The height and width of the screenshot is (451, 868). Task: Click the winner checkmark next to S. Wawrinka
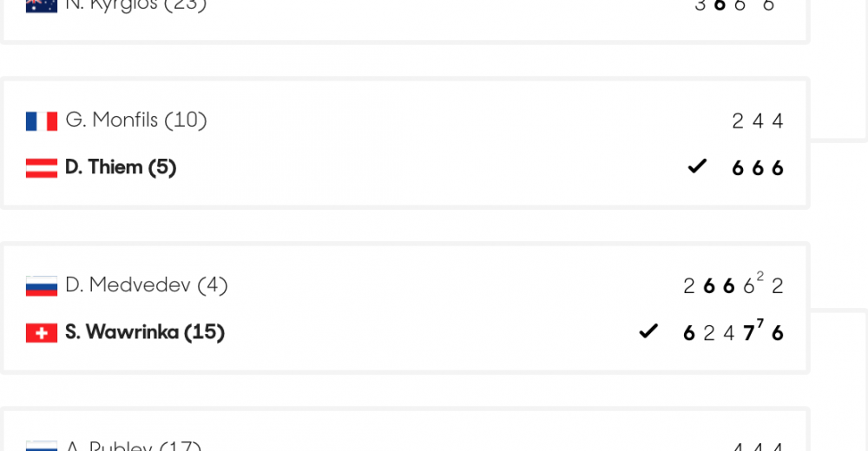(648, 331)
